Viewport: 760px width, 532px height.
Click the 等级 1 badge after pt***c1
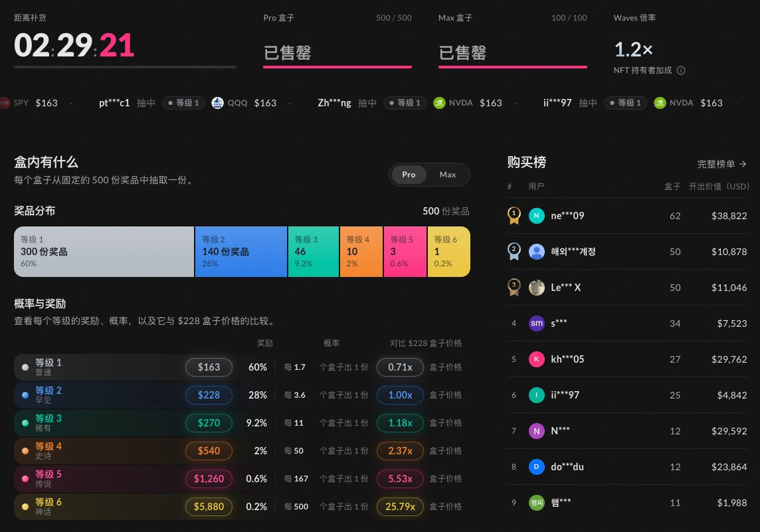(183, 103)
